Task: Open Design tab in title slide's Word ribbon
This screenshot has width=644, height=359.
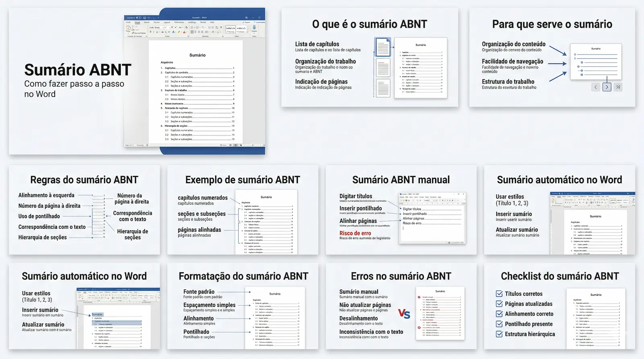Action: click(x=157, y=22)
